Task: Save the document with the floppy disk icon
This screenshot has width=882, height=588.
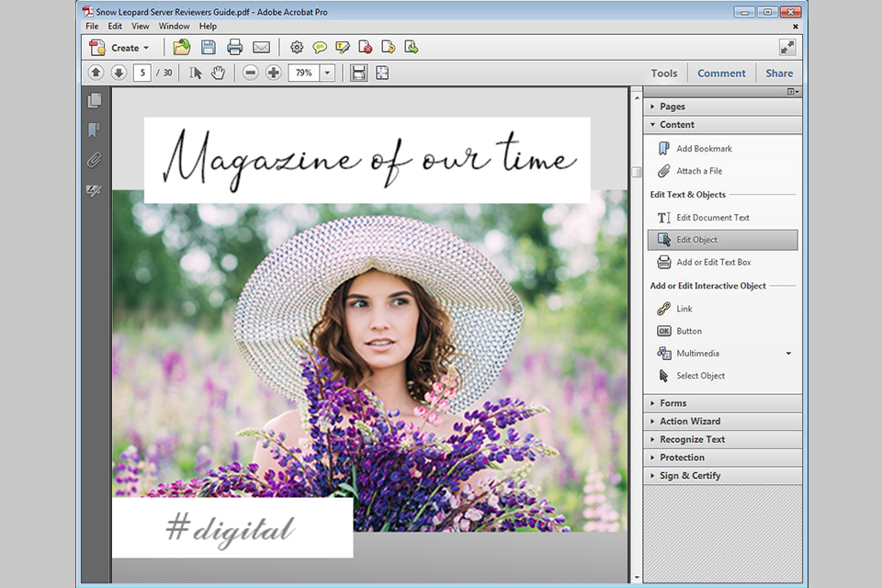Action: click(209, 47)
